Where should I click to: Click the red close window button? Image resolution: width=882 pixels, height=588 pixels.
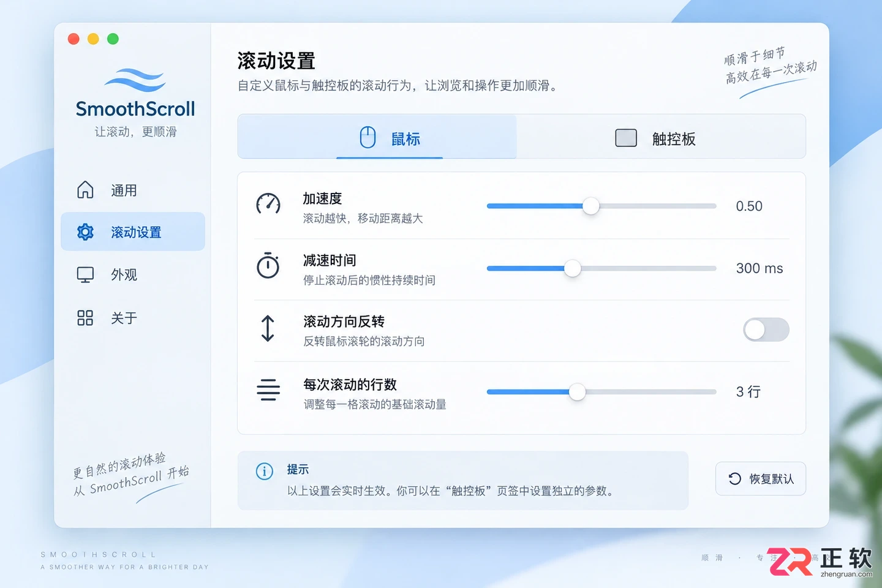pyautogui.click(x=73, y=39)
